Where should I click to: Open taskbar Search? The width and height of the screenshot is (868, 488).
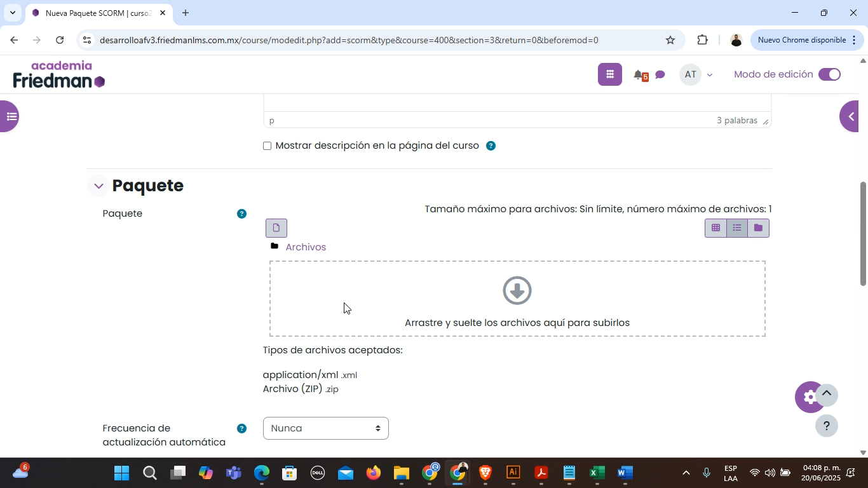point(149,473)
